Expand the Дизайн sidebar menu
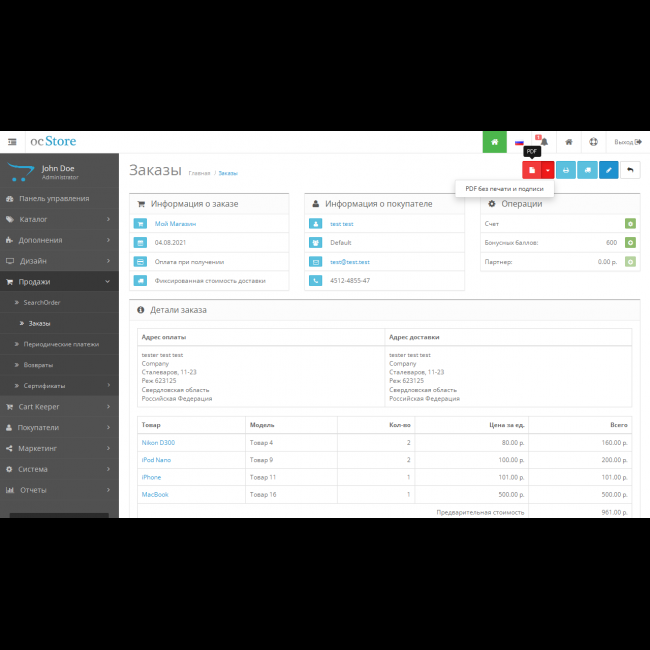650x650 pixels. click(58, 261)
